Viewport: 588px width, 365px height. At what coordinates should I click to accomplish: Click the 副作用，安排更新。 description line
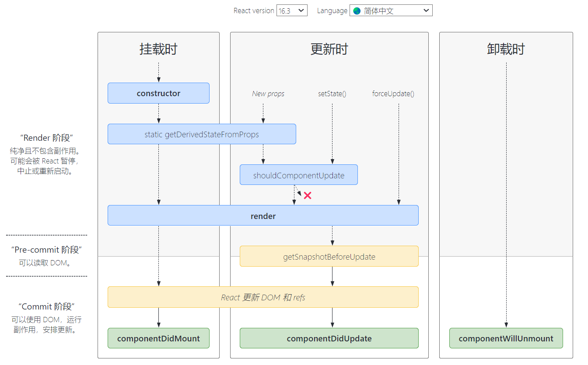coord(46,330)
